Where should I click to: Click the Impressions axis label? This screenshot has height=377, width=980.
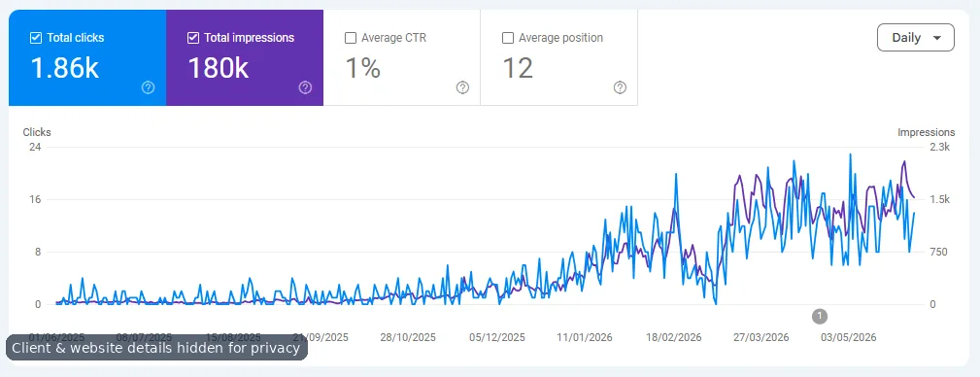(x=927, y=132)
